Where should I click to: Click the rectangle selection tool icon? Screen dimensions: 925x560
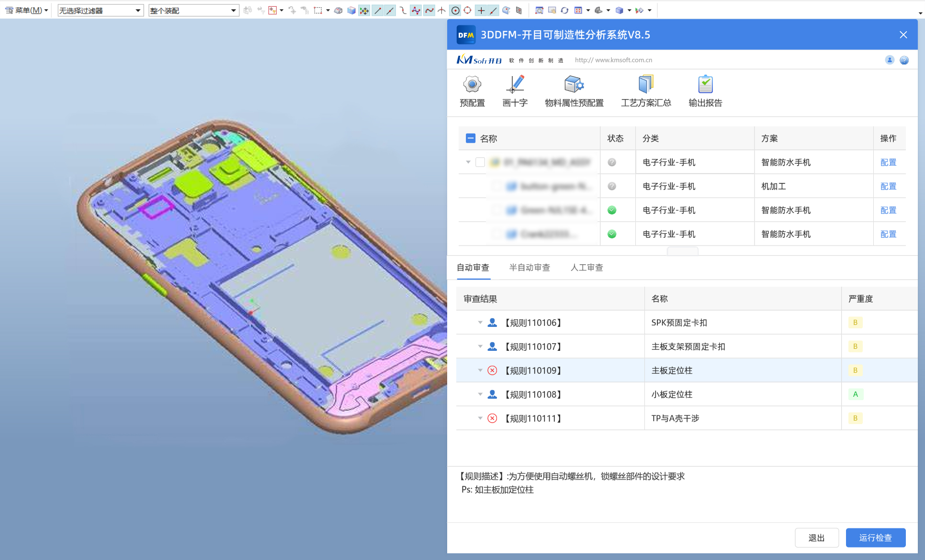tap(318, 10)
